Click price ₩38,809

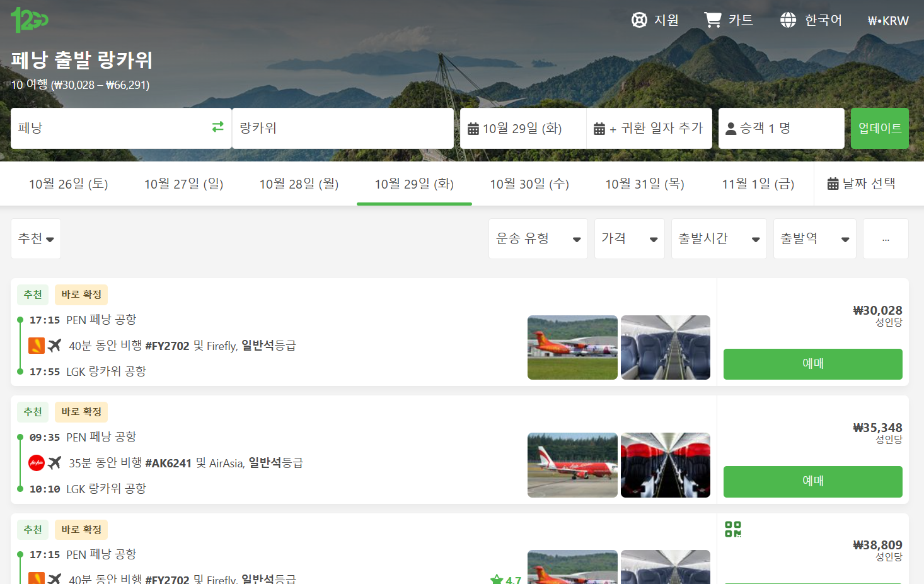click(877, 545)
